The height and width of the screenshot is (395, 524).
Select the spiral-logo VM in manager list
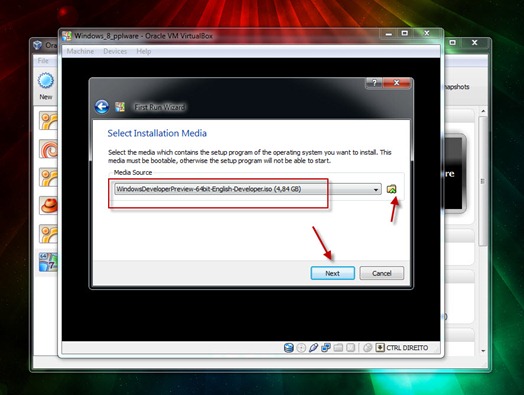click(49, 149)
